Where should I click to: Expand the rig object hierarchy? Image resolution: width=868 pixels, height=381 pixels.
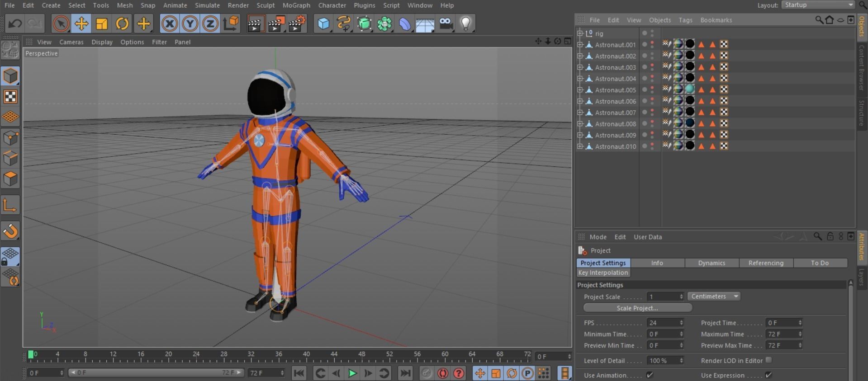coord(580,33)
